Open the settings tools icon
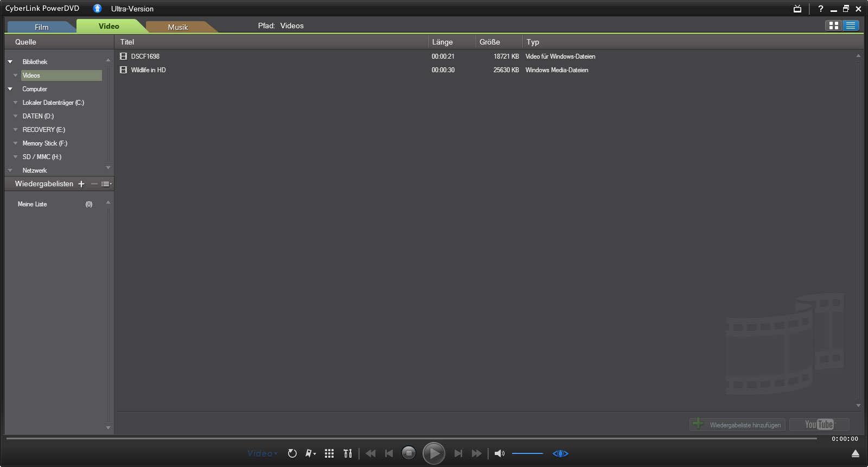Screen dimensions: 868x467 click(348, 453)
